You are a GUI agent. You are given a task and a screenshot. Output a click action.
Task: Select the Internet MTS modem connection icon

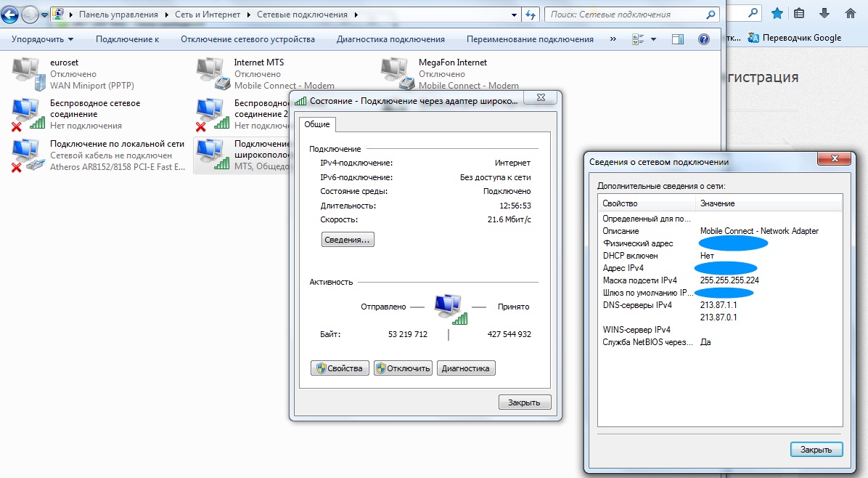[x=212, y=73]
